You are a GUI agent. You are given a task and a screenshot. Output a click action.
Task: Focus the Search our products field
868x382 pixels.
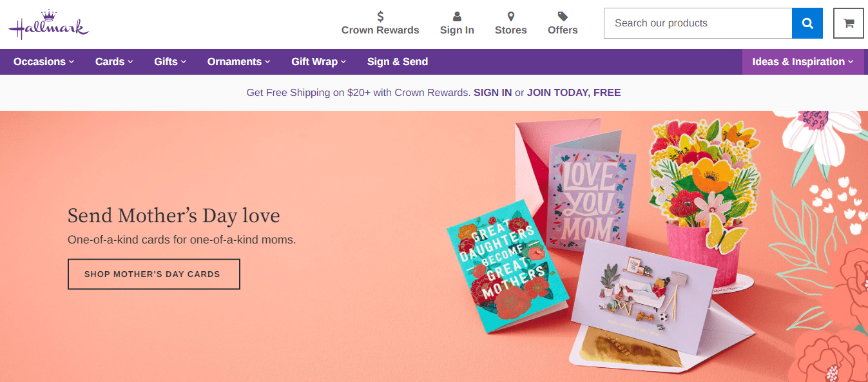[698, 23]
